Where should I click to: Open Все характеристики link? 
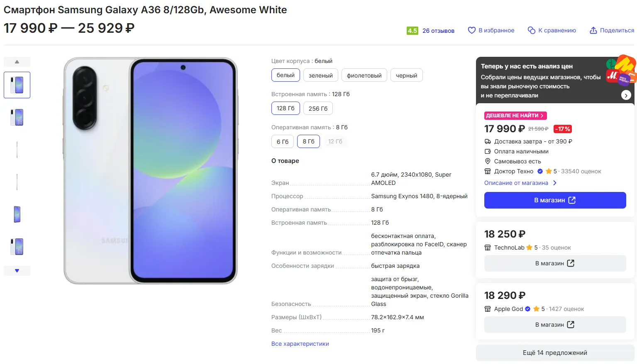[300, 344]
